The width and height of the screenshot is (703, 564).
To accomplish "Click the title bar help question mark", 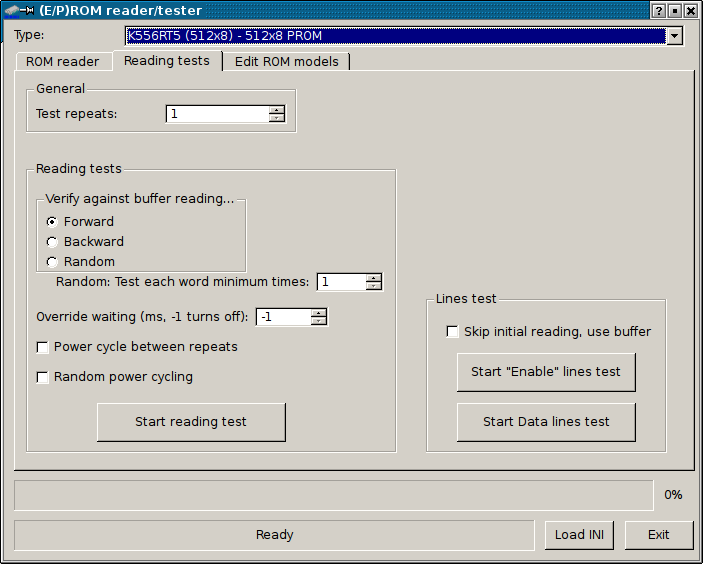I will coord(658,10).
